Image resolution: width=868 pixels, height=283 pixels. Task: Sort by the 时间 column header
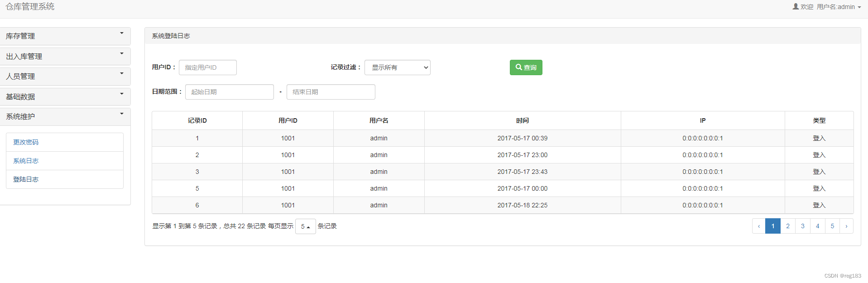[x=523, y=120]
